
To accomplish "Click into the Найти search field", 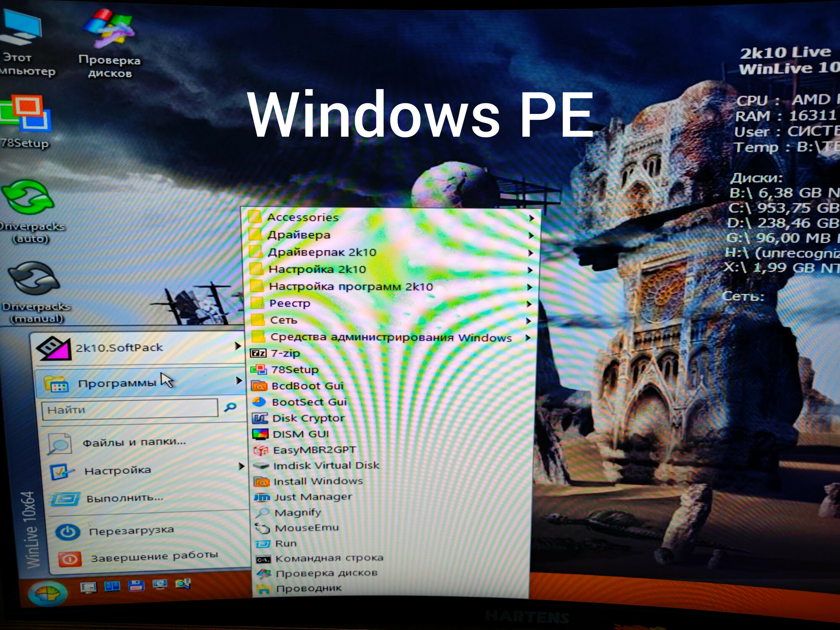I will click(130, 409).
